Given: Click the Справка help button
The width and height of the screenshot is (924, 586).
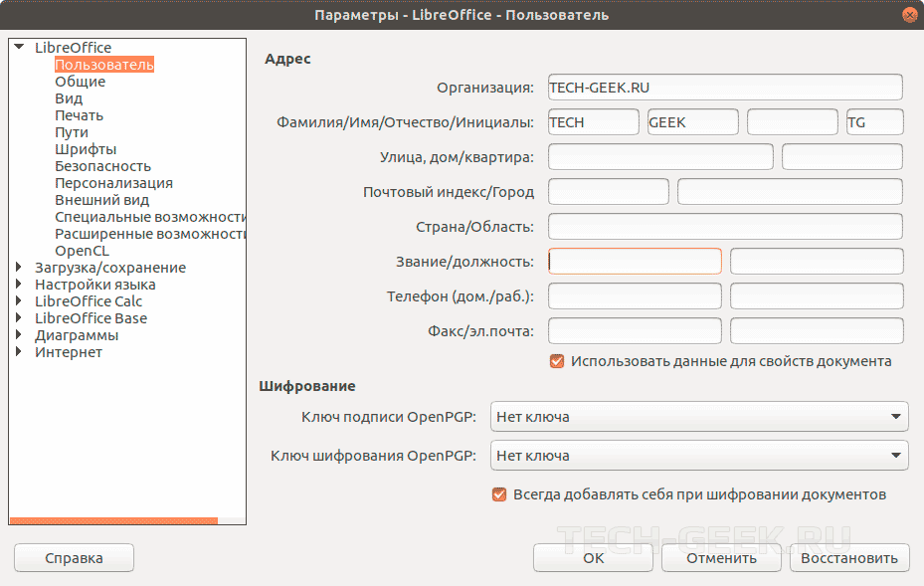Looking at the screenshot, I should click(x=74, y=558).
